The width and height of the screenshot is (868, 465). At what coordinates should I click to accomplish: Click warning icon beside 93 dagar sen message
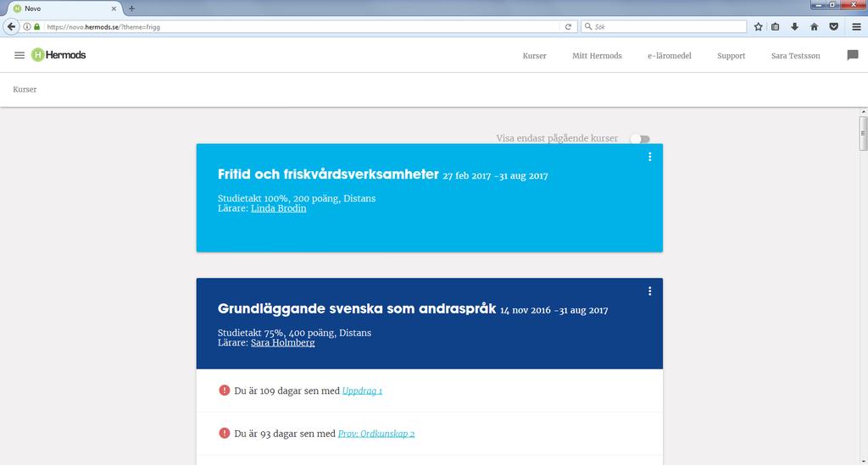(x=224, y=433)
